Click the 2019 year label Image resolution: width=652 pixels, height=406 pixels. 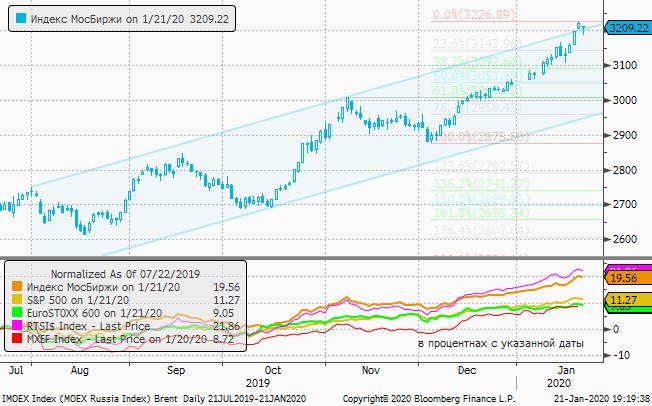tap(258, 383)
